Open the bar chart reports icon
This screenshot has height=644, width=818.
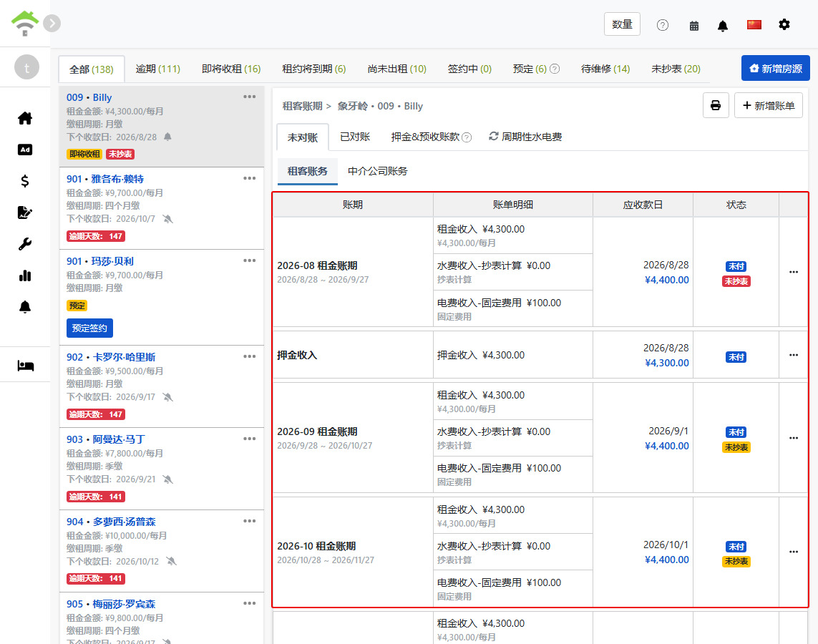25,275
